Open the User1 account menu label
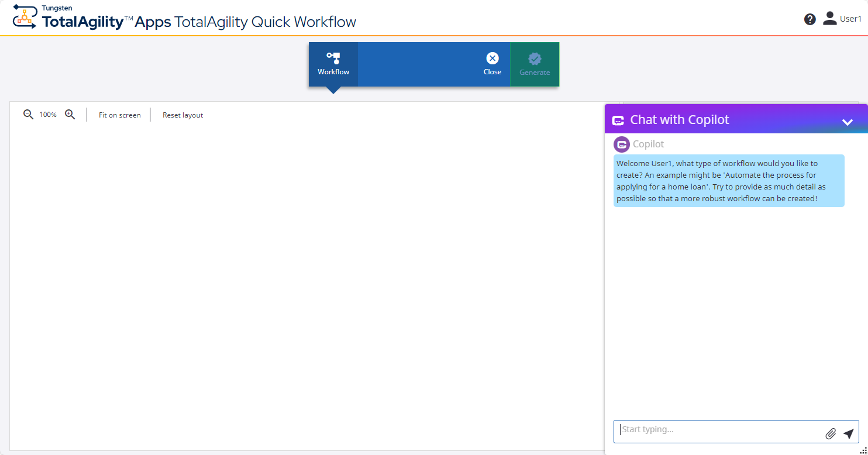 point(850,19)
